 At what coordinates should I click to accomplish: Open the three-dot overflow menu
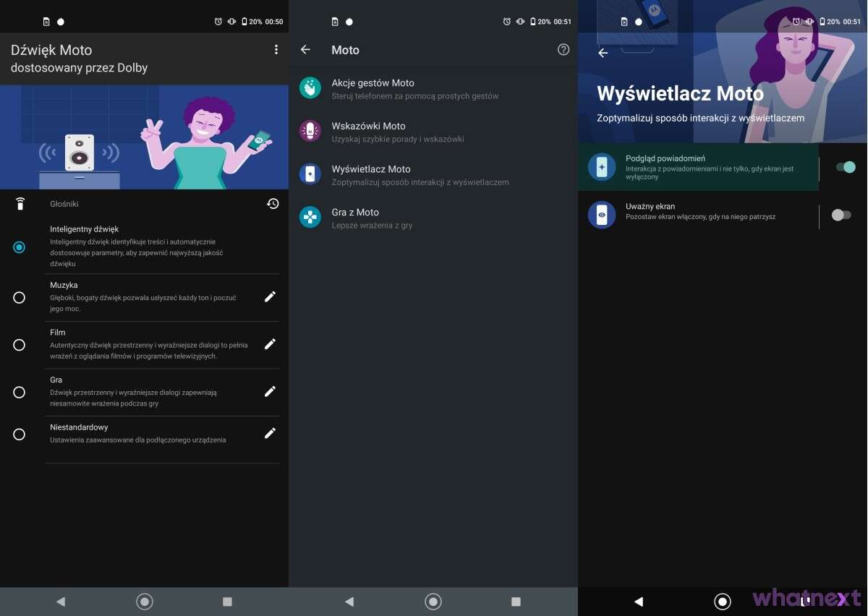click(276, 49)
